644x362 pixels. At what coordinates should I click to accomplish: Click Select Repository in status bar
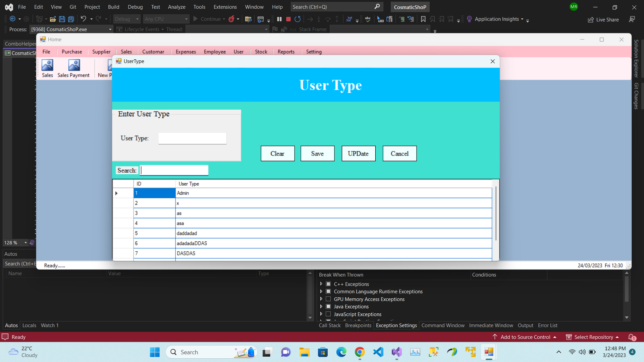pyautogui.click(x=593, y=337)
